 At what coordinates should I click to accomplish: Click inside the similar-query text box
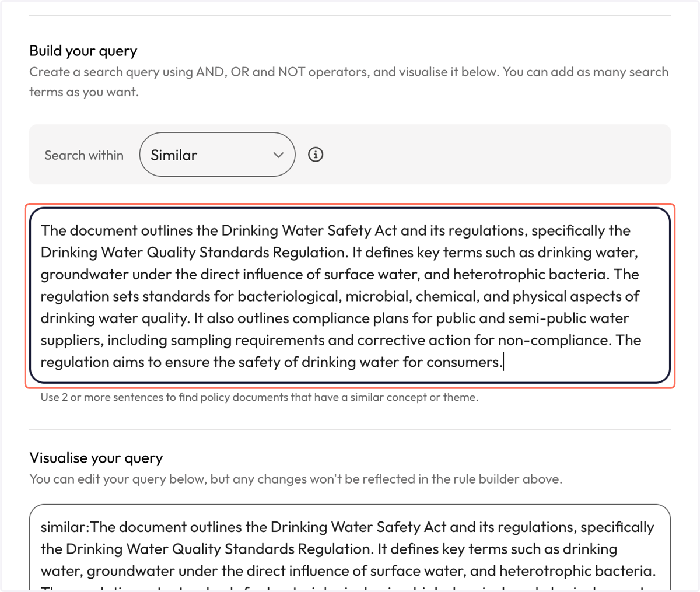pos(350,296)
